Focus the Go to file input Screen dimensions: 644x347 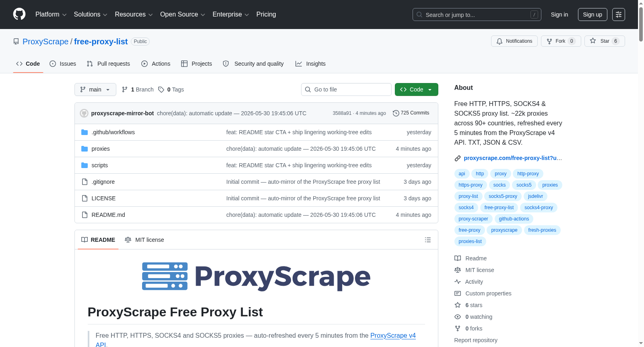(x=346, y=89)
